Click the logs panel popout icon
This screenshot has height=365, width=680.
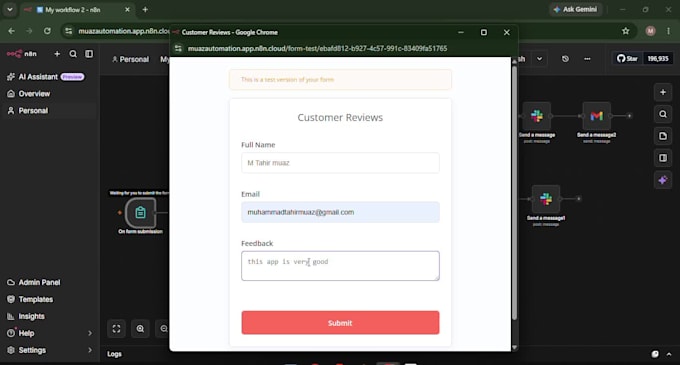pyautogui.click(x=655, y=354)
